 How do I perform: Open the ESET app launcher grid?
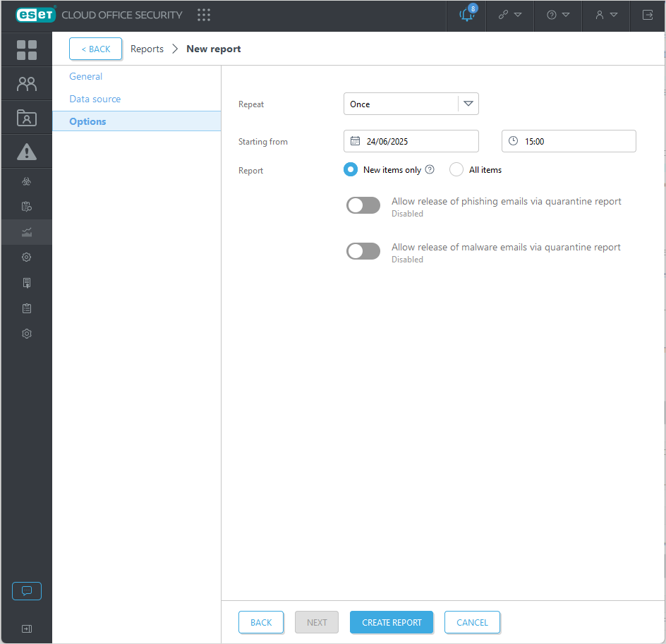click(204, 15)
